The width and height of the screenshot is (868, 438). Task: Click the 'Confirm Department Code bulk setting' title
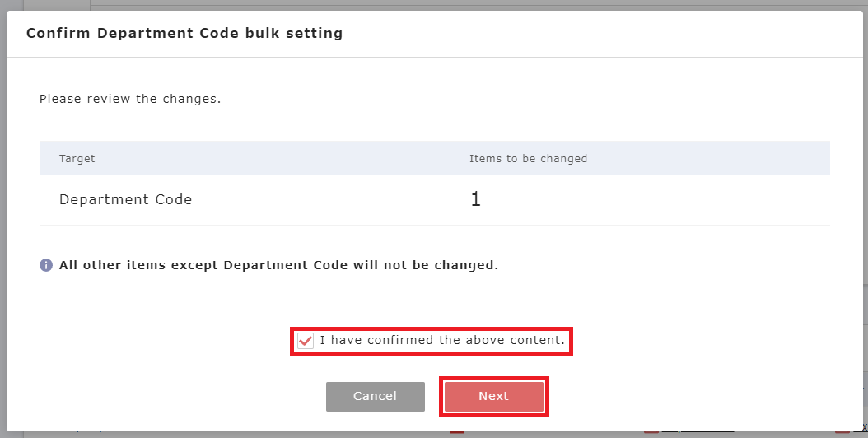click(x=184, y=34)
